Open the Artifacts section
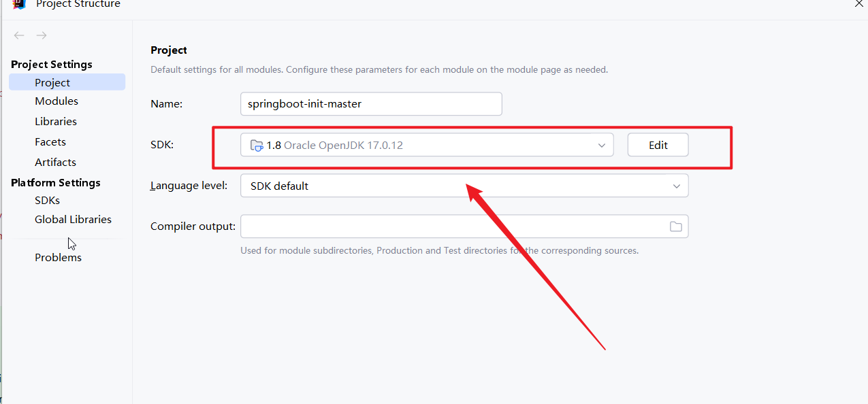The height and width of the screenshot is (404, 868). pyautogui.click(x=55, y=162)
